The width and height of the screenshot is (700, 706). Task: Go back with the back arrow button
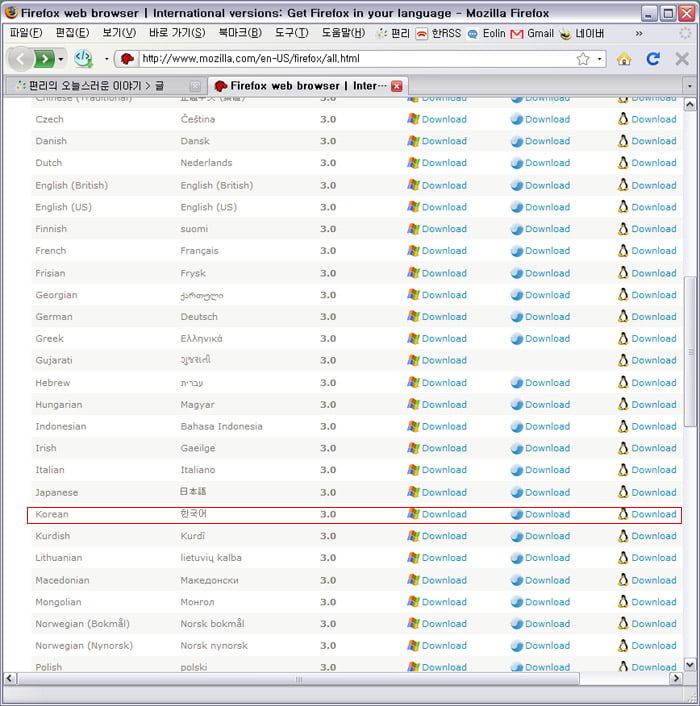[20, 59]
